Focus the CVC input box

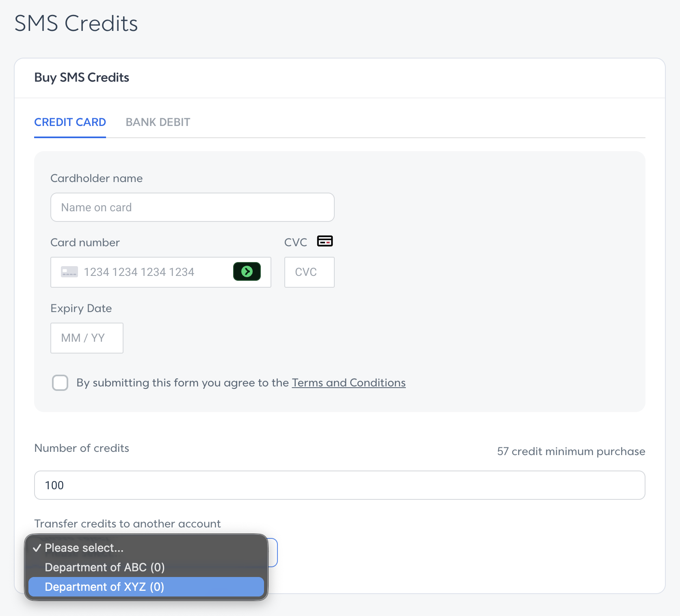tap(310, 272)
